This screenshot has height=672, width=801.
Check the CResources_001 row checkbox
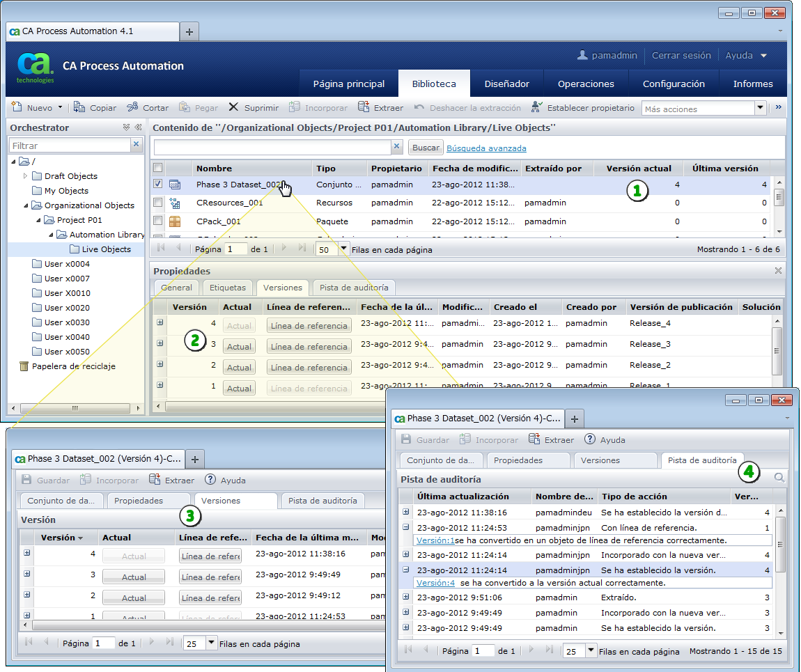tap(158, 203)
